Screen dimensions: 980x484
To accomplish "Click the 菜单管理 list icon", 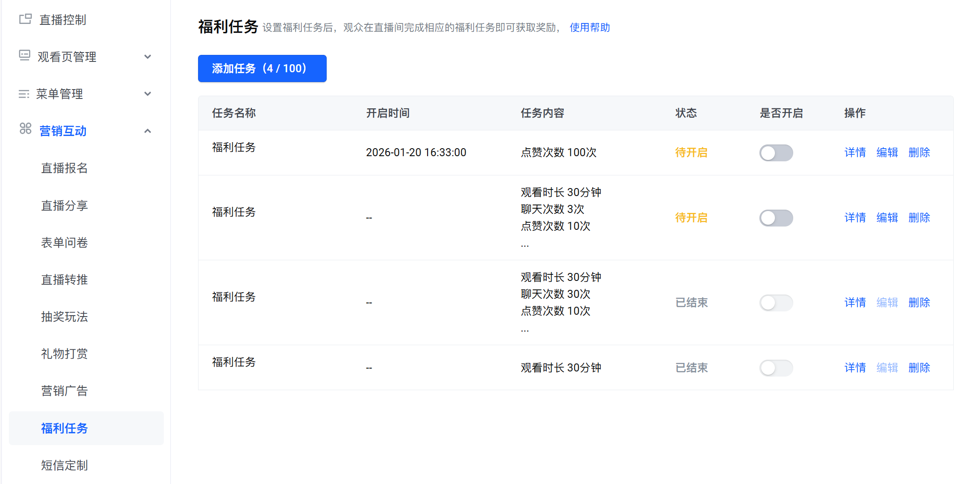I will pyautogui.click(x=24, y=94).
